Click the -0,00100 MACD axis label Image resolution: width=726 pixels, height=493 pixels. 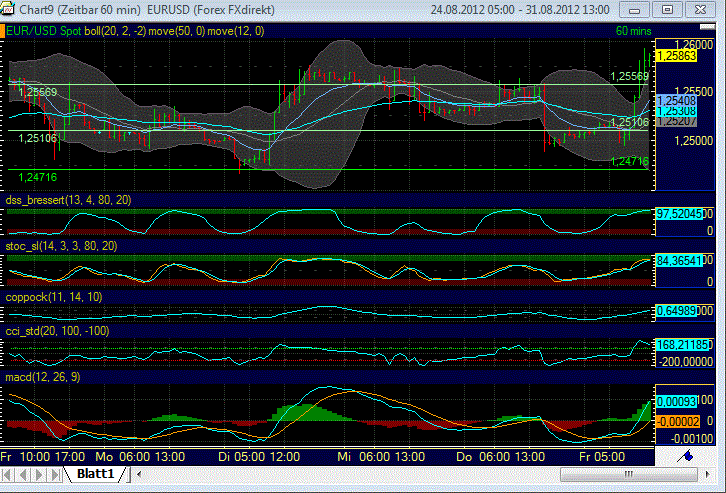(692, 438)
